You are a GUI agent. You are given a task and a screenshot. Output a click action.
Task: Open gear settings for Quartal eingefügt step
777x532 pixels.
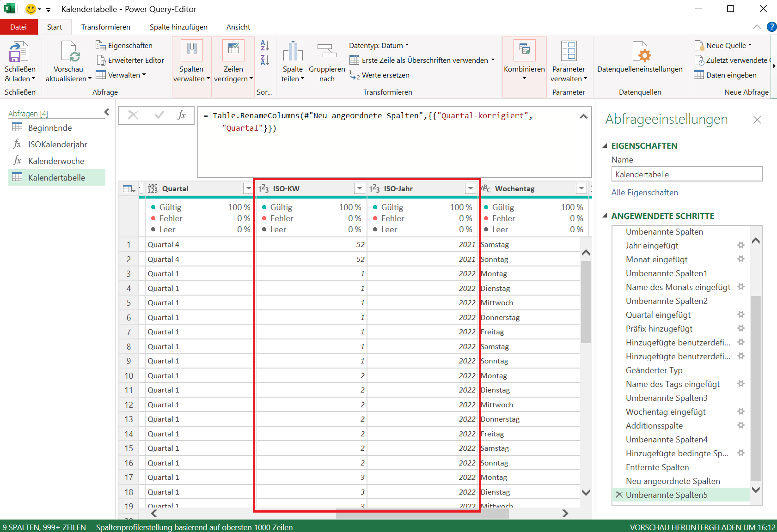click(741, 314)
